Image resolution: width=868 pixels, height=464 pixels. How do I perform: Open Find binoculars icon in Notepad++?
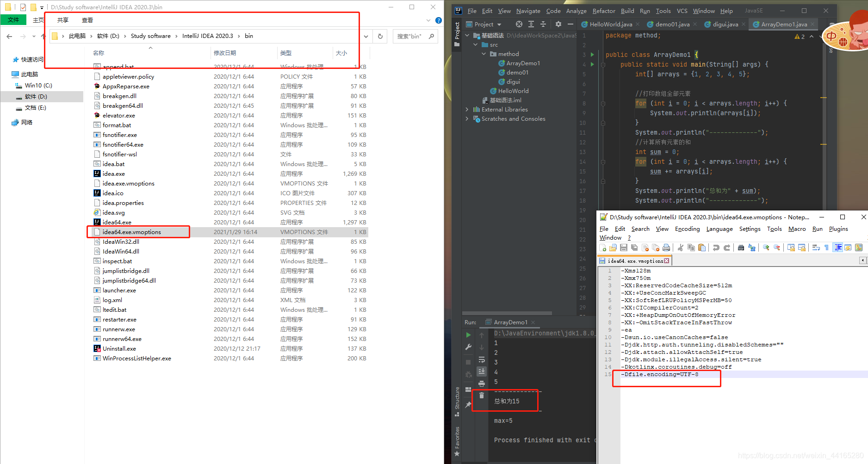(x=741, y=248)
